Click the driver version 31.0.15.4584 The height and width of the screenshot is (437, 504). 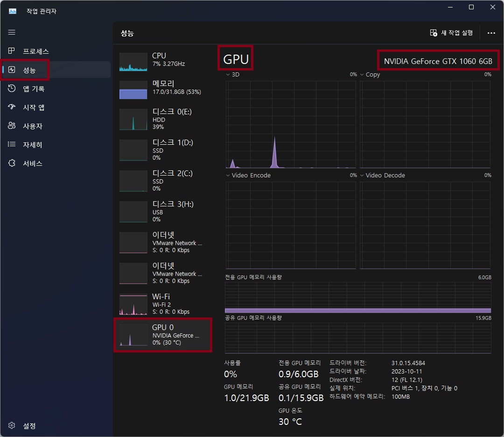pyautogui.click(x=408, y=363)
